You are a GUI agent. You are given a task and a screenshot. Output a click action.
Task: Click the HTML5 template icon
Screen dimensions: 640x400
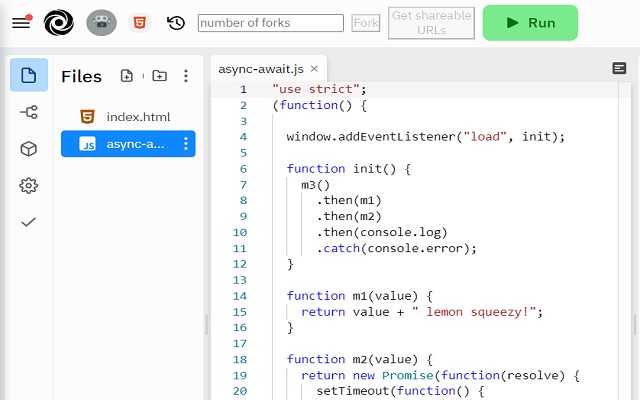[141, 22]
